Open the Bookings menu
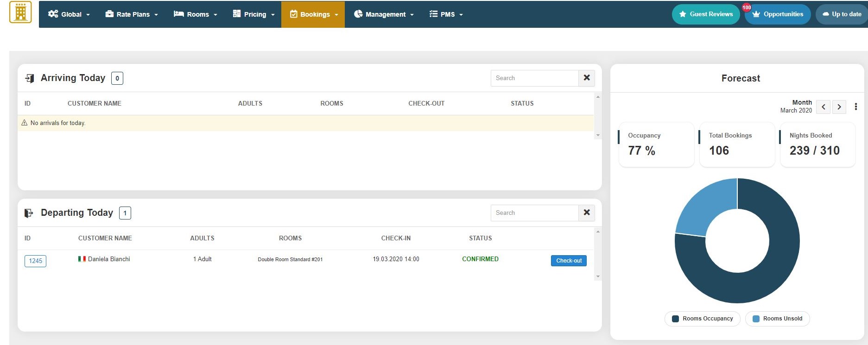This screenshot has width=868, height=345. [x=314, y=14]
